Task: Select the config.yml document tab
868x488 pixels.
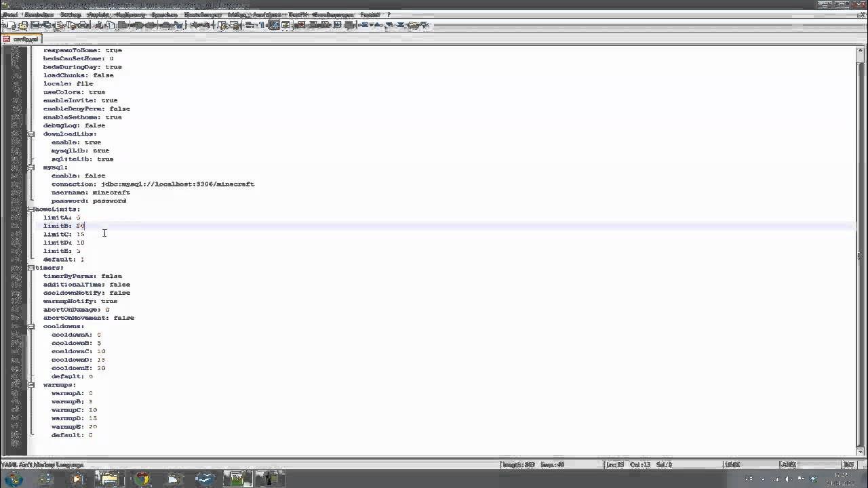Action: [21, 39]
